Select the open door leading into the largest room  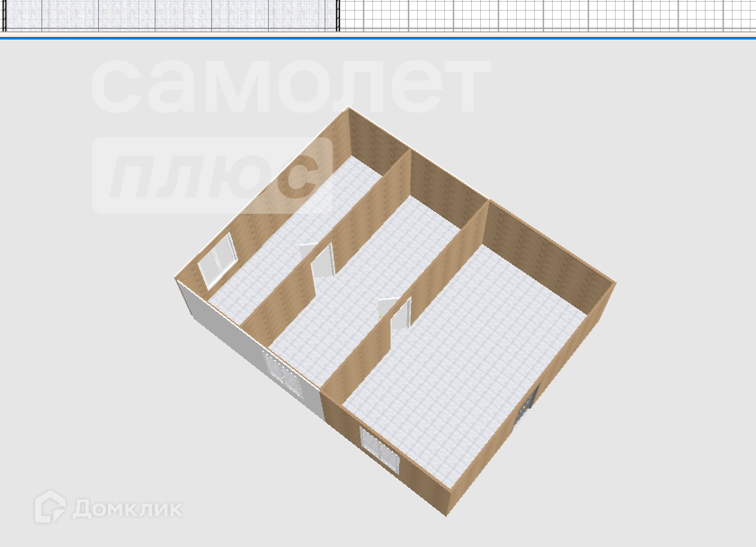pos(396,313)
